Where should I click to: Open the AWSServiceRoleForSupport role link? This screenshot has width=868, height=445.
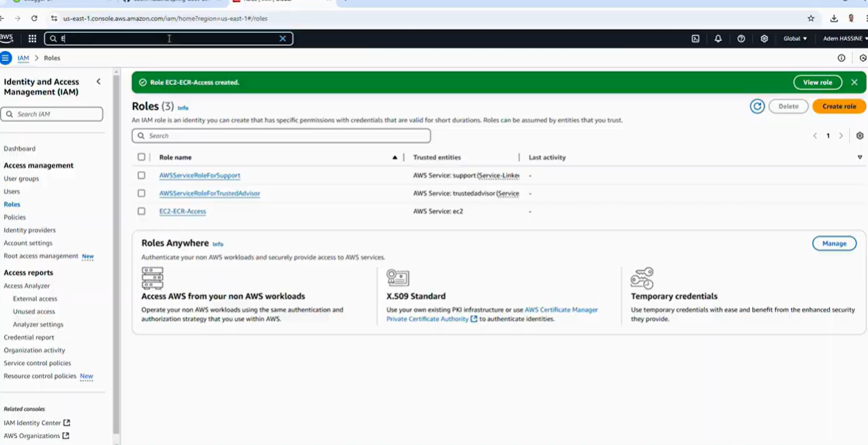[x=200, y=176]
